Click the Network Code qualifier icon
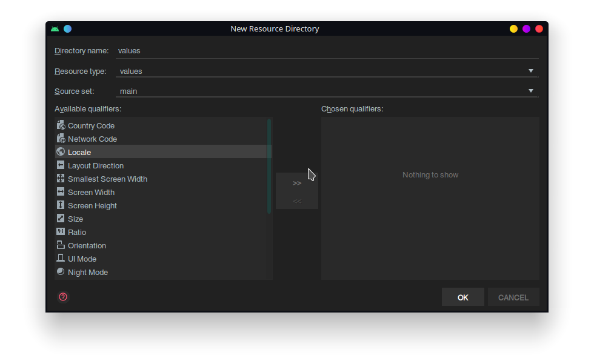 [x=61, y=138]
